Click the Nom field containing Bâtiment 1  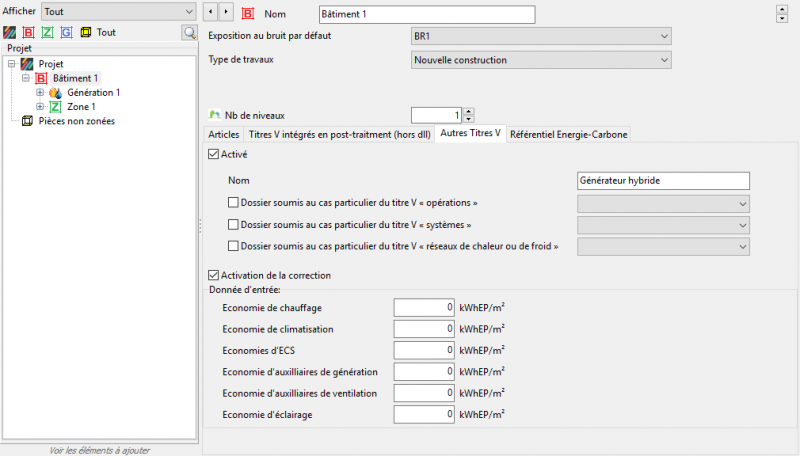click(427, 14)
